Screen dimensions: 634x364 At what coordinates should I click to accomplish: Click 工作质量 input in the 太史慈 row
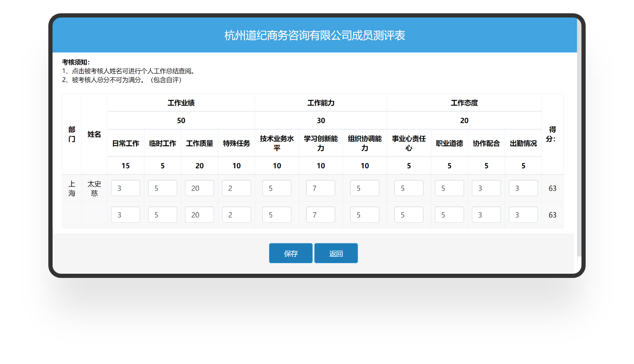click(x=199, y=188)
